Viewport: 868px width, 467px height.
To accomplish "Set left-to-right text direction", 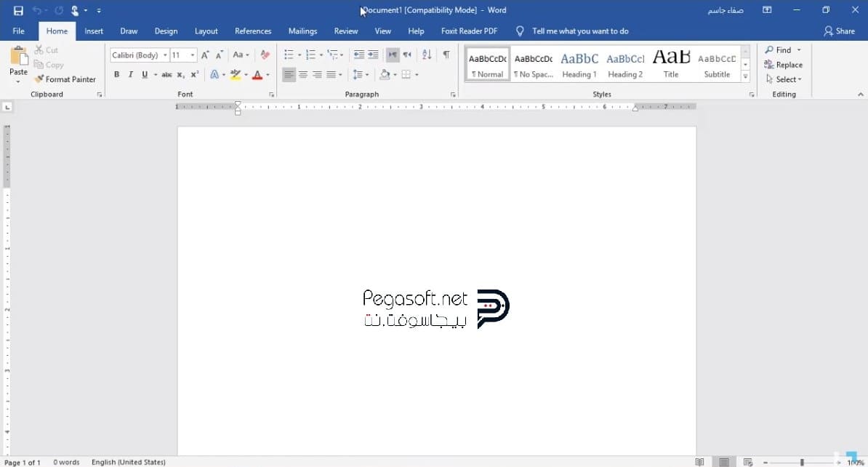I will tap(393, 55).
